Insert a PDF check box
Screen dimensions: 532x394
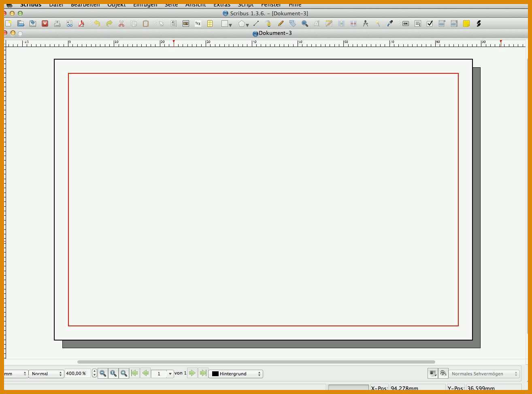point(430,24)
